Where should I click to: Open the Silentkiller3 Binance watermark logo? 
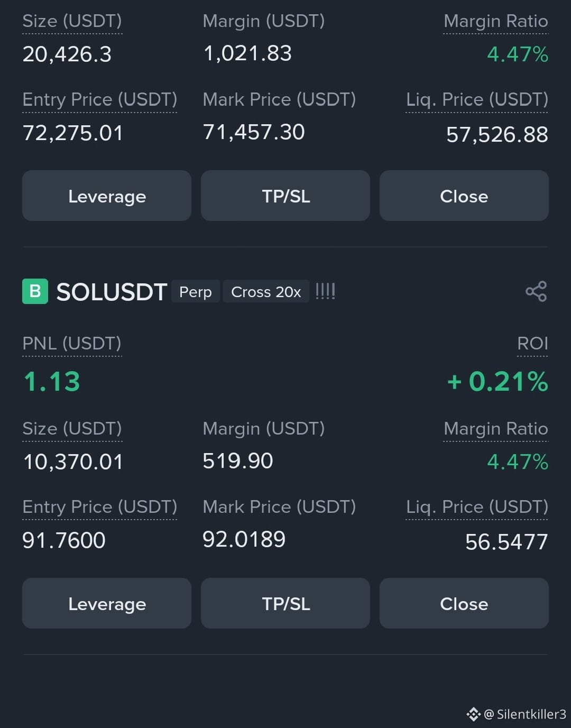(x=473, y=714)
